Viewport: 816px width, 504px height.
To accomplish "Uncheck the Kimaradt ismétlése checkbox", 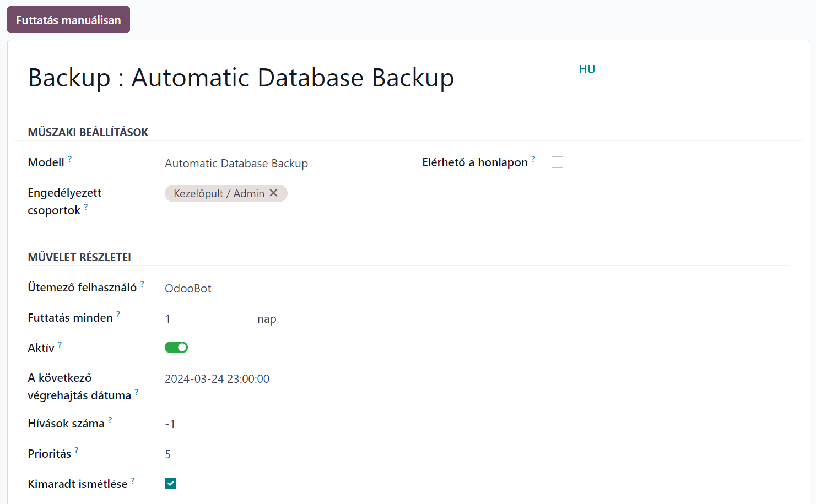I will coord(170,483).
